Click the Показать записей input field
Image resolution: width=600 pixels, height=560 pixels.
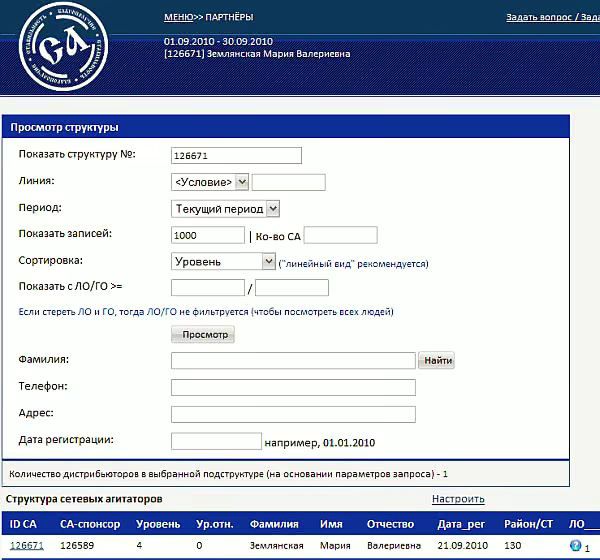point(207,235)
